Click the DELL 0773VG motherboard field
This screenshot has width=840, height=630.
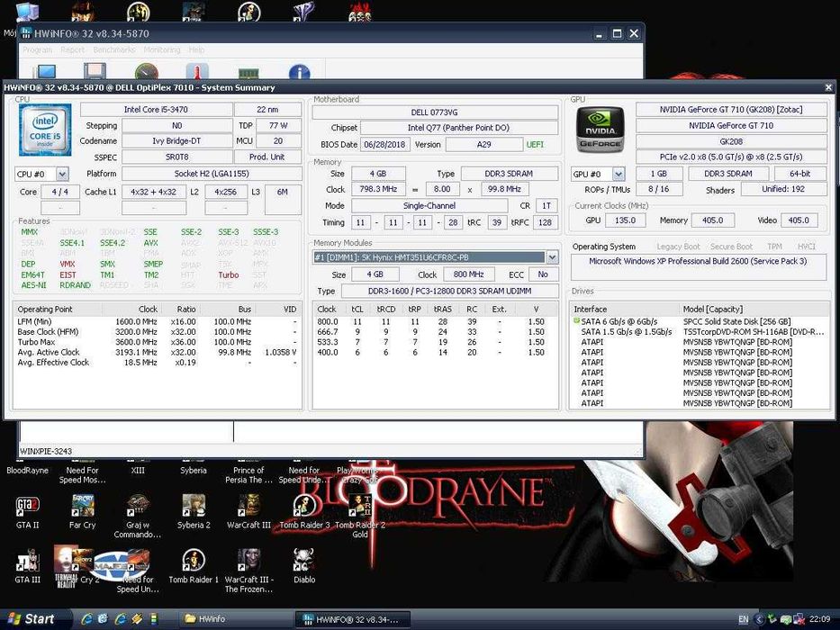pos(435,112)
